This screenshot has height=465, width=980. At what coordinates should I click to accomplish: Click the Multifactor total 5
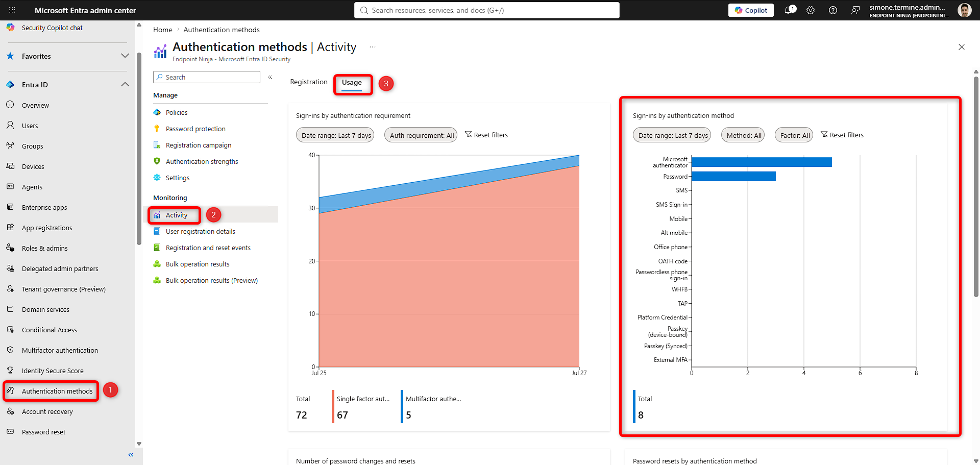click(x=408, y=415)
